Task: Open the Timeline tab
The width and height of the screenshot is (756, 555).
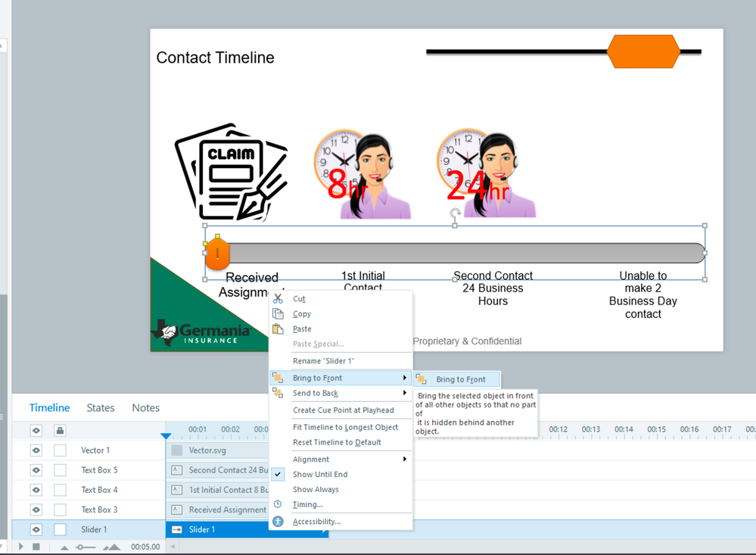Action: point(49,408)
